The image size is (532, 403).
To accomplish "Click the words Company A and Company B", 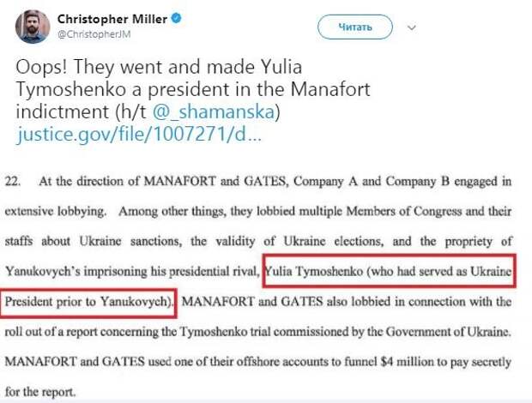I will (x=372, y=181).
